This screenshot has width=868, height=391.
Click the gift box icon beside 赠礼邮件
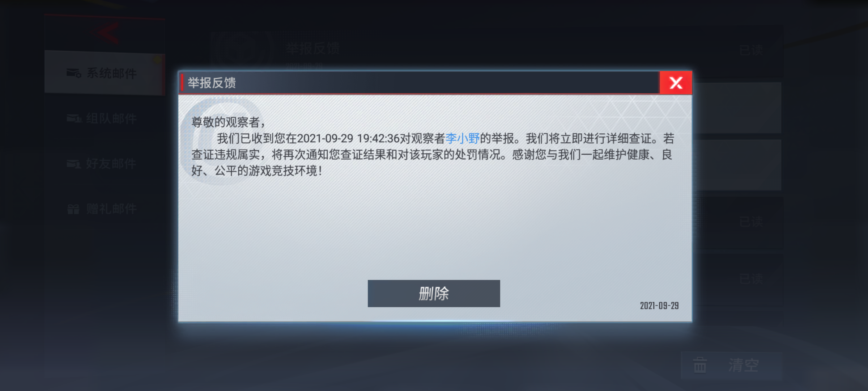point(73,209)
